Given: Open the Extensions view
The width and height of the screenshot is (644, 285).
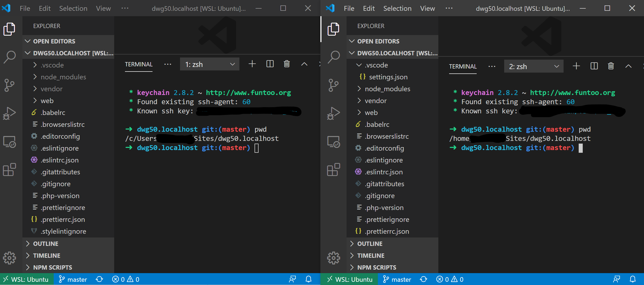Looking at the screenshot, I should 10,169.
